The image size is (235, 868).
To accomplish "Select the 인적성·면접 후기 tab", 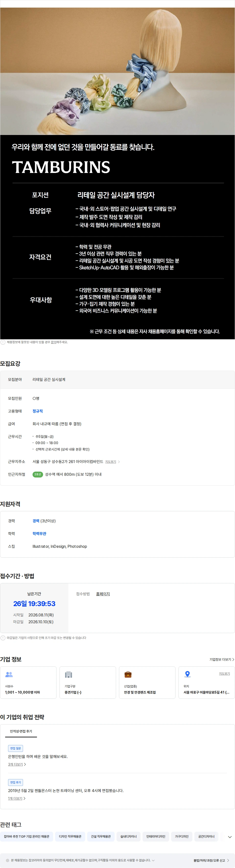I will 21,732.
